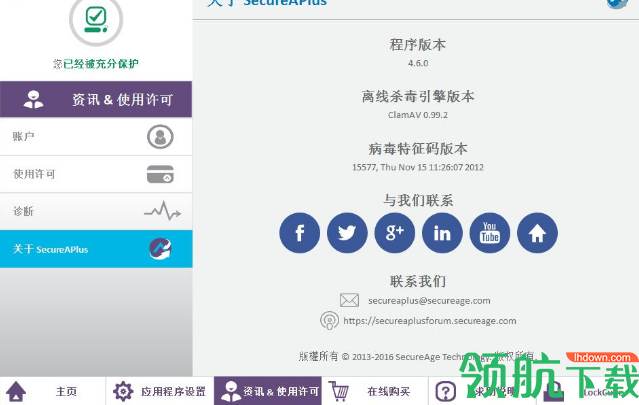Click the 离线杀毒引擎版本 heading

418,97
